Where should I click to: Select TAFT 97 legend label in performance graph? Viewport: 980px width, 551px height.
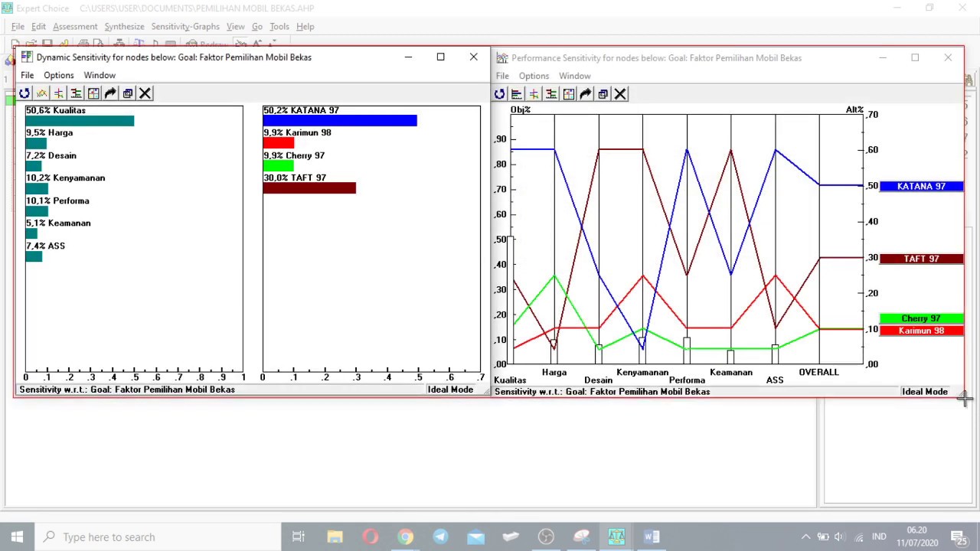point(921,259)
